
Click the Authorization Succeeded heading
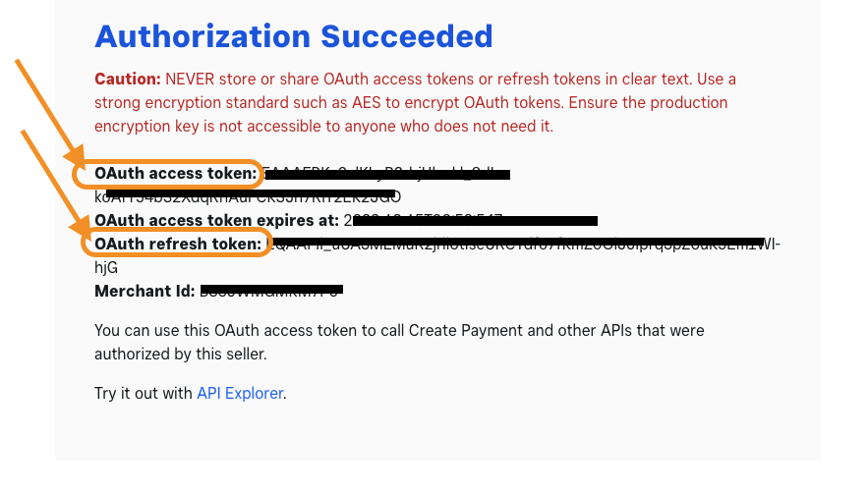pos(293,36)
